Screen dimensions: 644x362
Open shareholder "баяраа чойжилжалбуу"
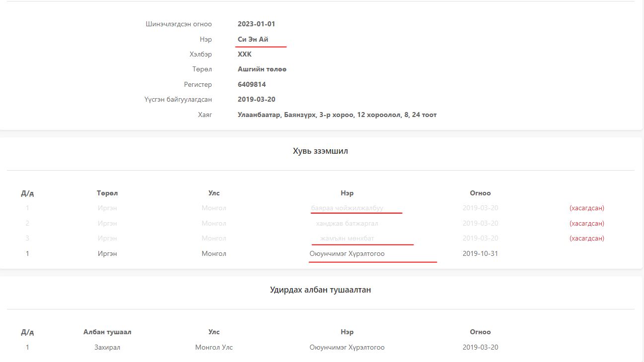point(347,208)
